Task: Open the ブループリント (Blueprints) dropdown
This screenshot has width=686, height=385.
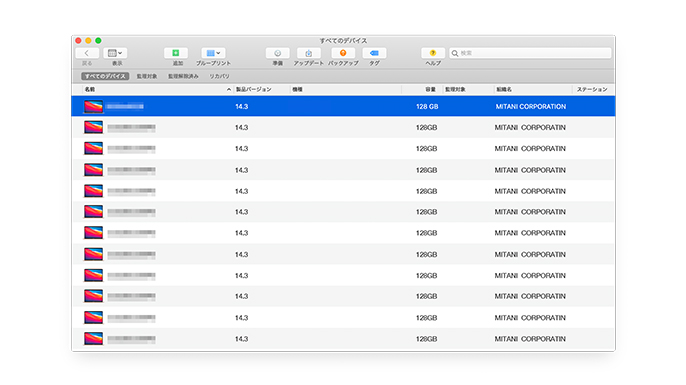Action: pyautogui.click(x=214, y=53)
